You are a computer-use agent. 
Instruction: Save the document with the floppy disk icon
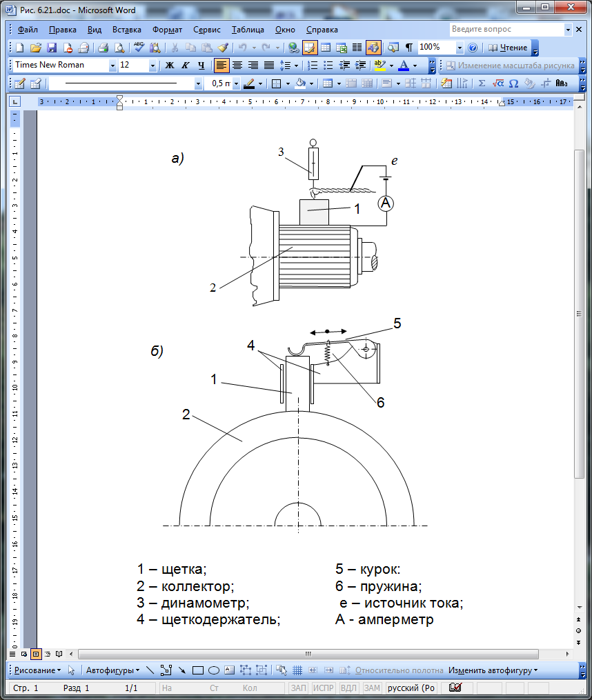click(52, 48)
